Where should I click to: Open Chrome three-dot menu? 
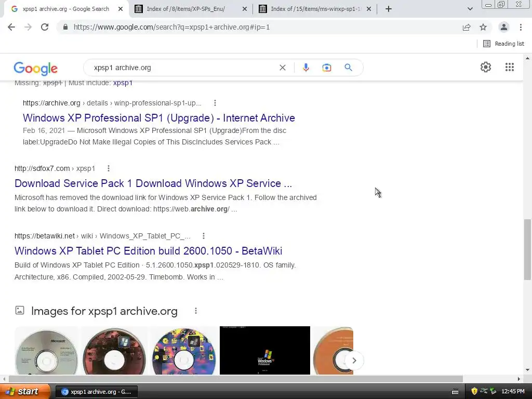(521, 27)
